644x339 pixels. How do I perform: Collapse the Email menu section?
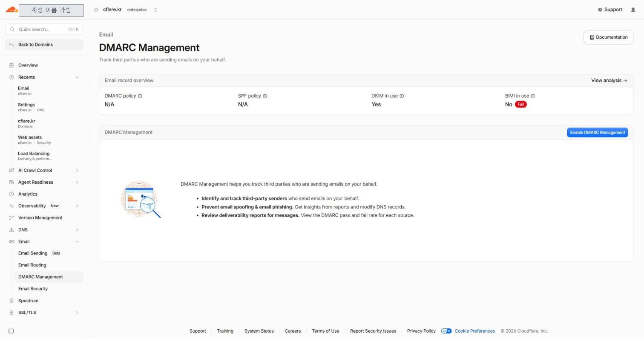77,242
